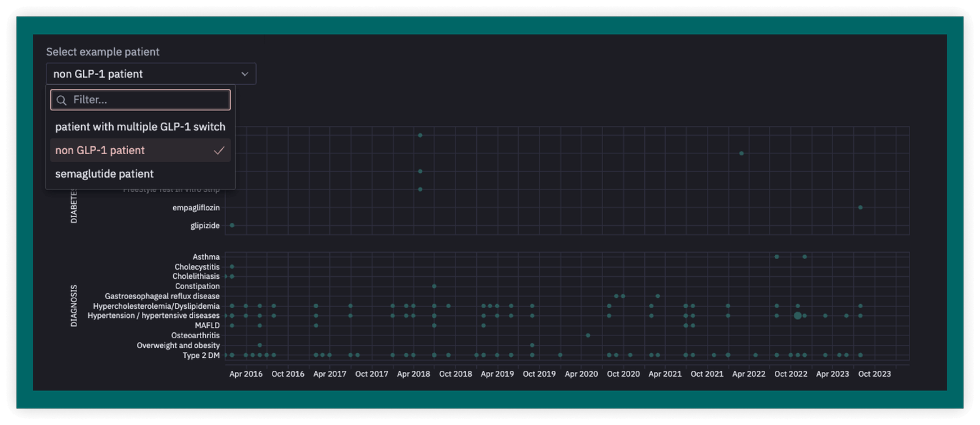Click the Select example patient heading
980x425 pixels.
102,52
